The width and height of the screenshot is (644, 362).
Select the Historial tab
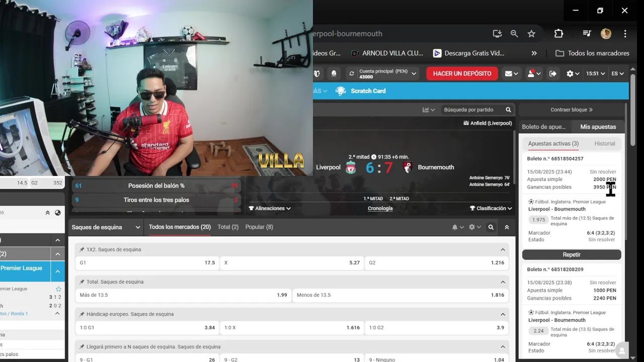(605, 144)
